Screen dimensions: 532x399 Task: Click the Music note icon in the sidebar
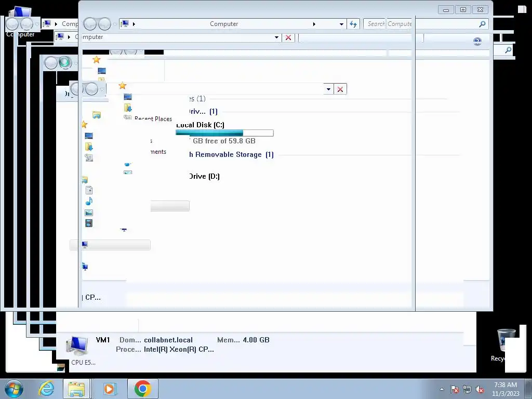click(x=89, y=201)
